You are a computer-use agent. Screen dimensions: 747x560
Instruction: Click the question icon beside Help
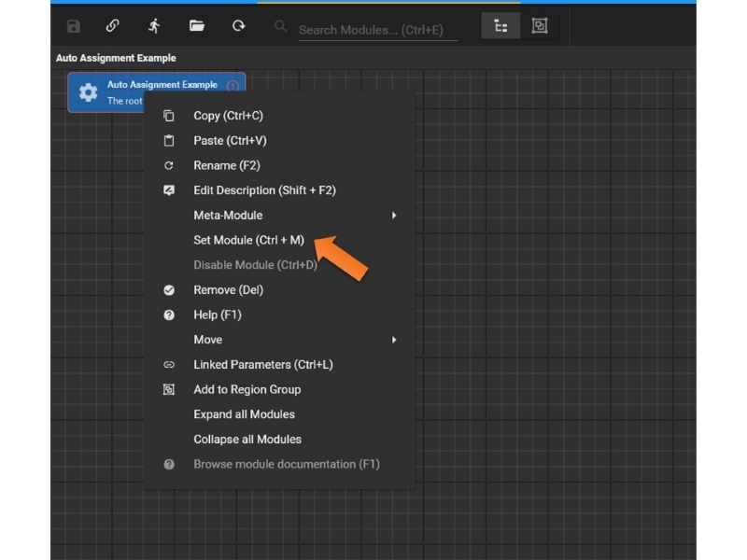pos(169,315)
